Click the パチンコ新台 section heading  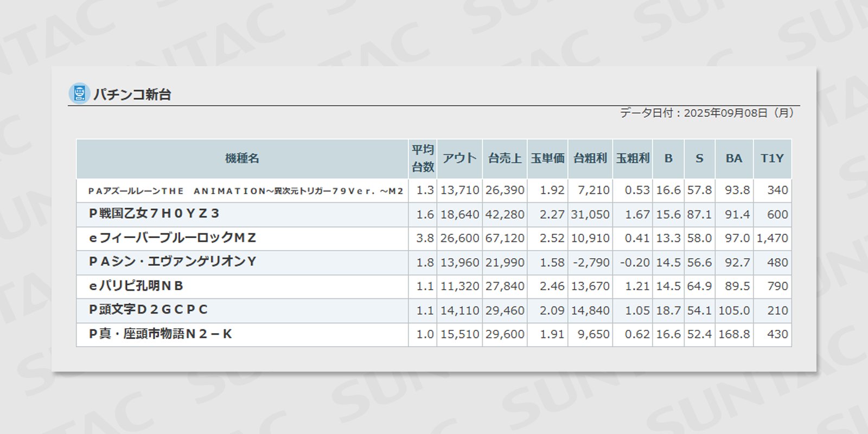132,94
